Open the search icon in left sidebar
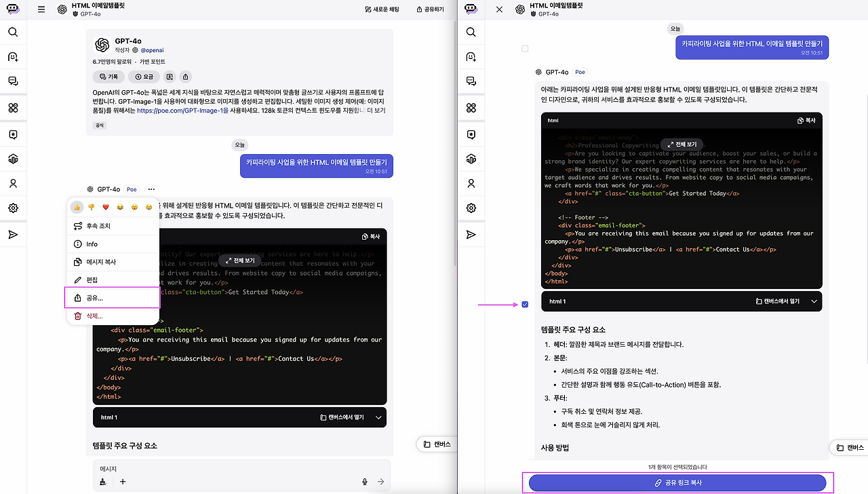 coord(13,32)
